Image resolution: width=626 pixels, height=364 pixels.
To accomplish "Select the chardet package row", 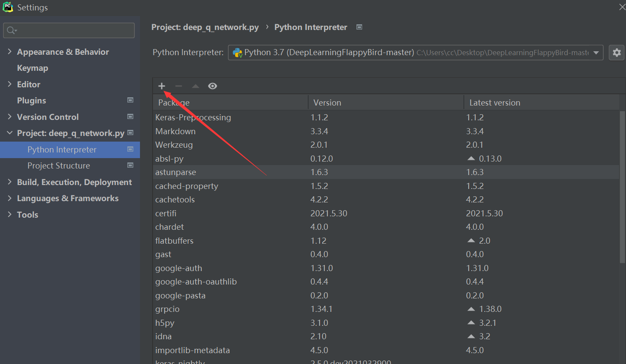I will [x=386, y=227].
